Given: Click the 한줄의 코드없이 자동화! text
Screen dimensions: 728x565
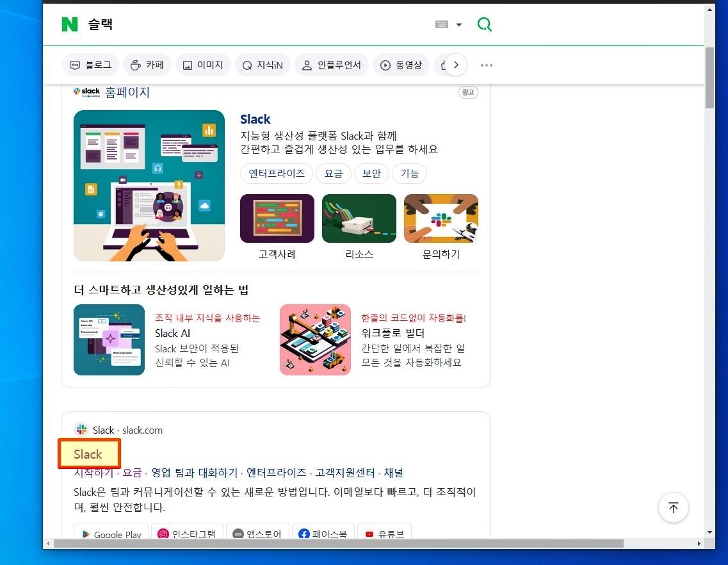Looking at the screenshot, I should pos(414,318).
